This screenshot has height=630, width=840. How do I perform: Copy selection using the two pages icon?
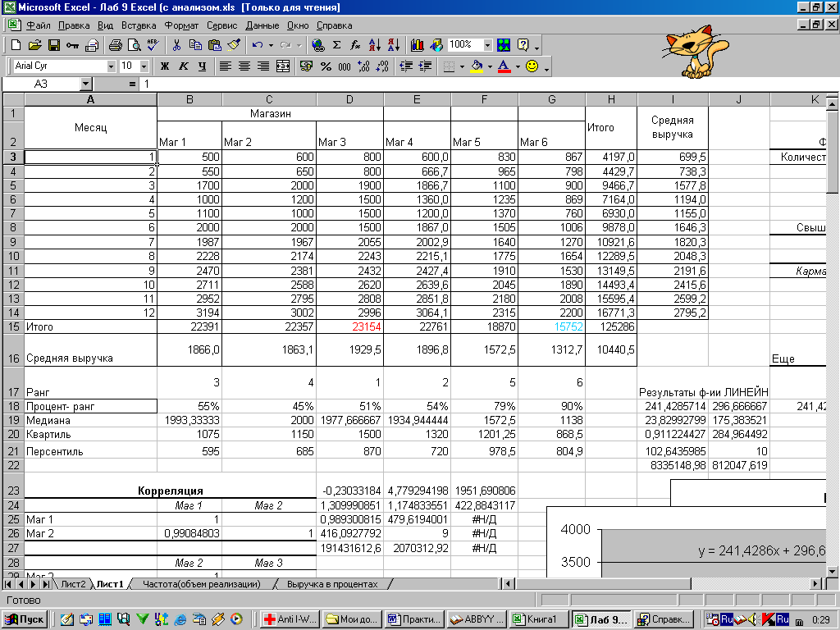pyautogui.click(x=195, y=46)
